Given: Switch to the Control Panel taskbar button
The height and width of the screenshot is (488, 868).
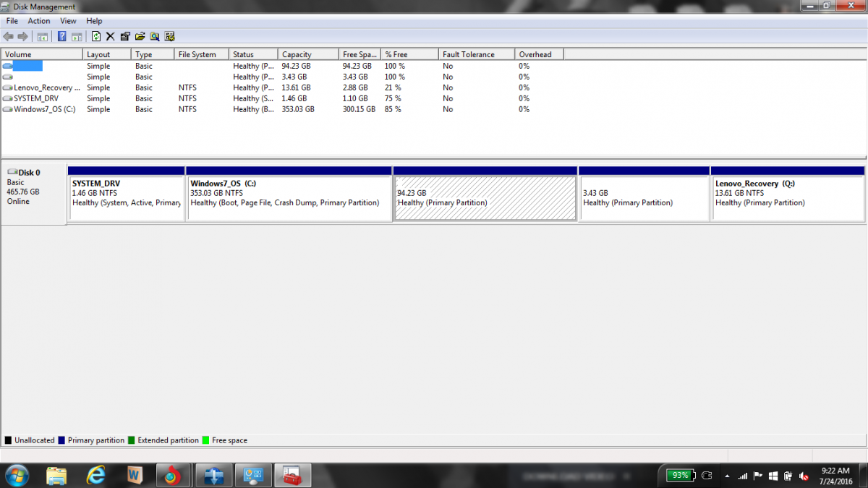Looking at the screenshot, I should click(x=254, y=476).
